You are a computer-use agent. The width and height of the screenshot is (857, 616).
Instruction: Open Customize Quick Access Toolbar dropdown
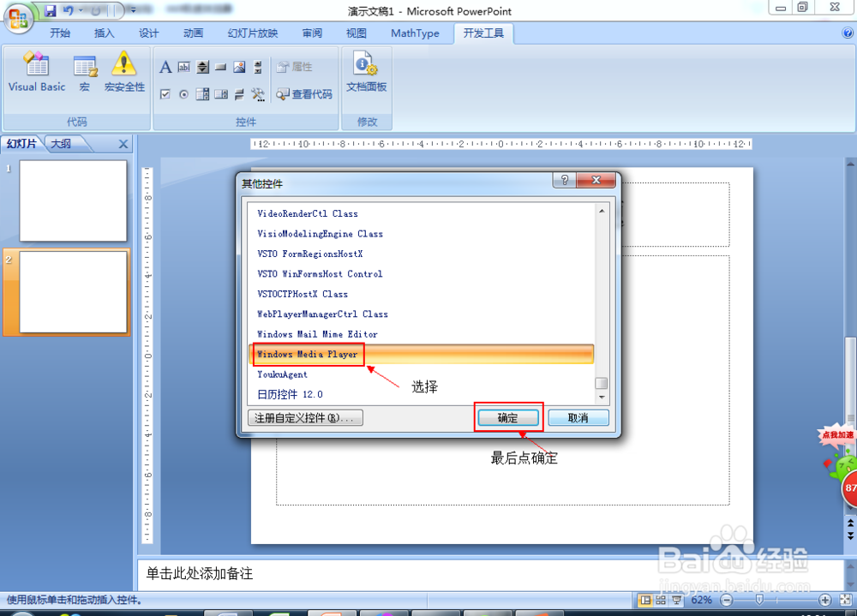click(x=134, y=10)
